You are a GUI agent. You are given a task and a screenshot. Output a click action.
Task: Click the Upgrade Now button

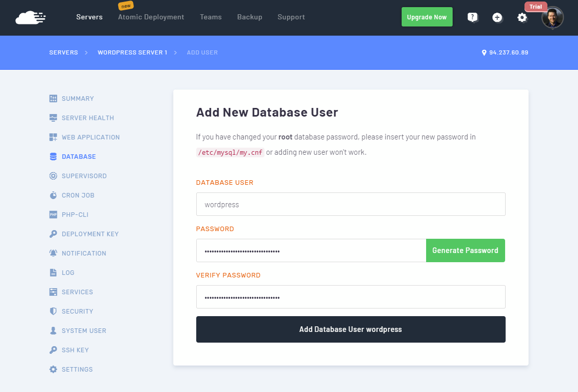pos(427,17)
